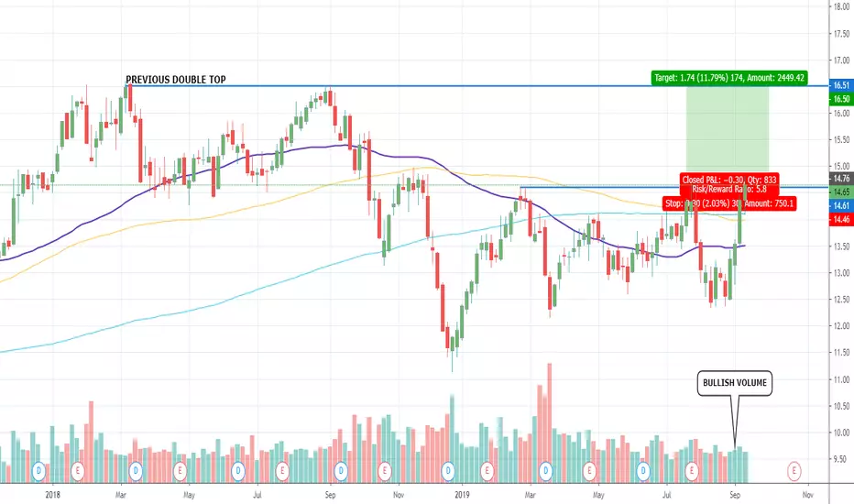Open the earnings marker in February 2018
Image resolution: width=854 pixels, height=504 pixels.
[x=78, y=471]
